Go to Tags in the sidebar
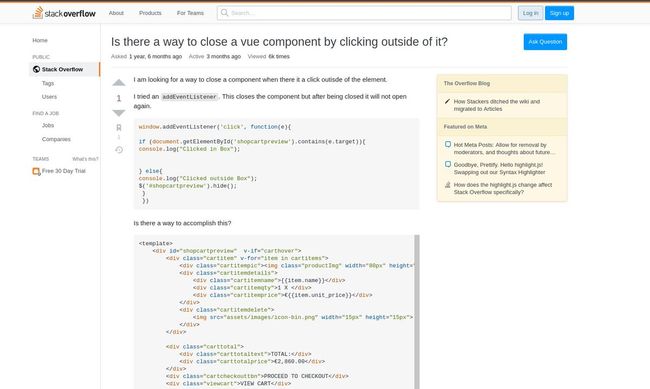 point(48,83)
